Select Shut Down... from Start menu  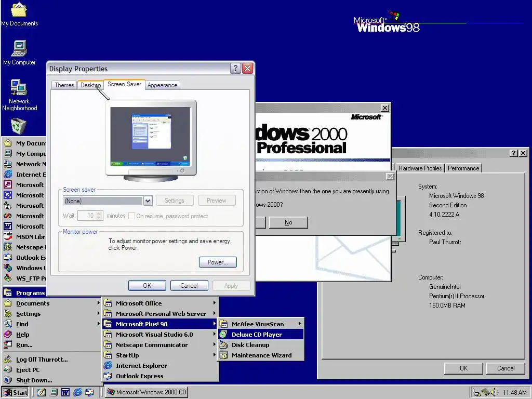(x=52, y=380)
